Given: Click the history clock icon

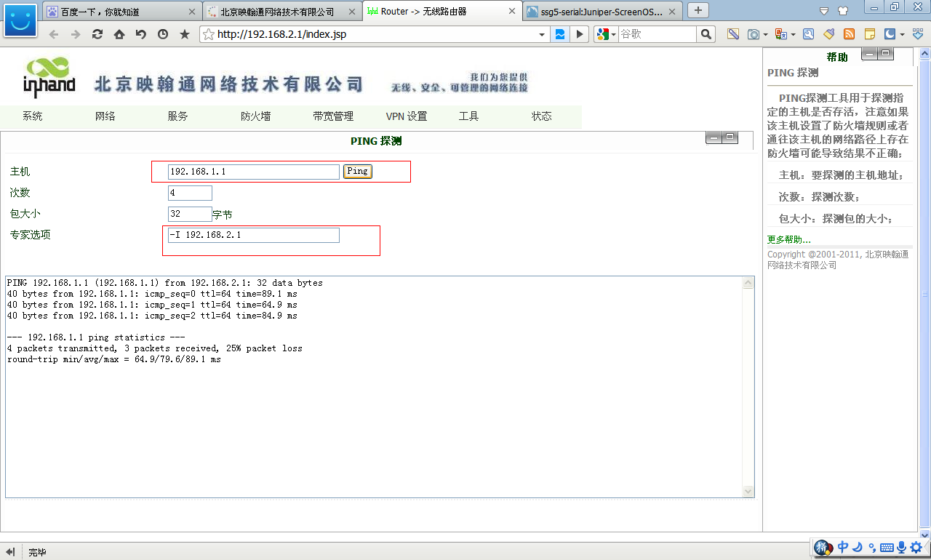Looking at the screenshot, I should click(x=162, y=34).
